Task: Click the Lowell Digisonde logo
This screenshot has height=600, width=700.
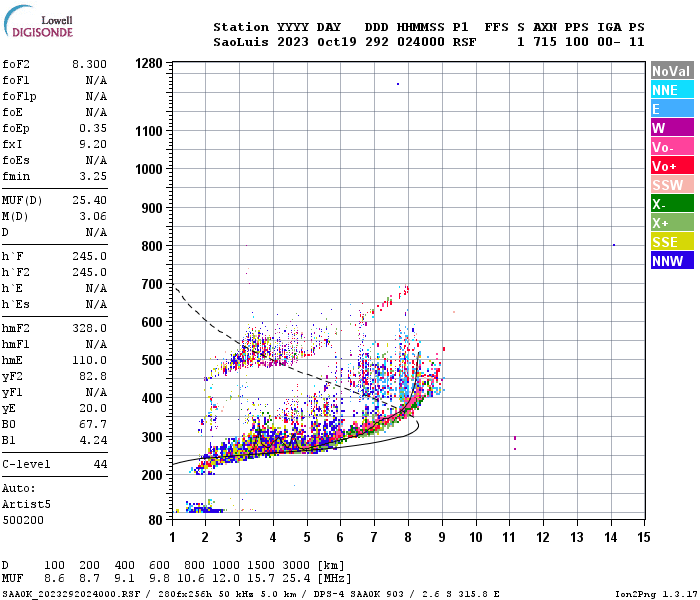Action: pyautogui.click(x=38, y=22)
